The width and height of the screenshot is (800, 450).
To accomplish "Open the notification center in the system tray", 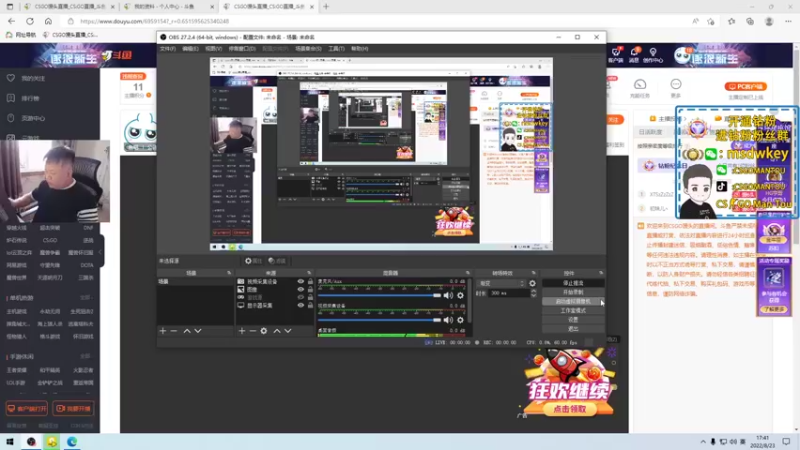I will pos(786,441).
